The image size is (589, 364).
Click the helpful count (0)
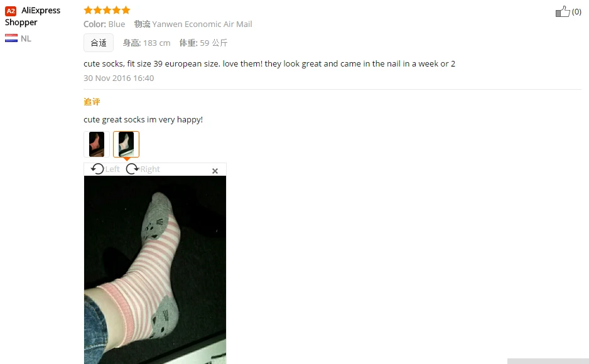pos(576,12)
